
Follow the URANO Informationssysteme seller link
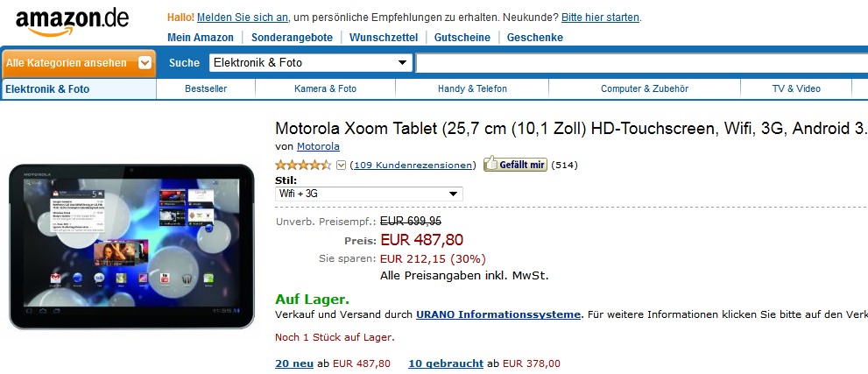click(498, 314)
